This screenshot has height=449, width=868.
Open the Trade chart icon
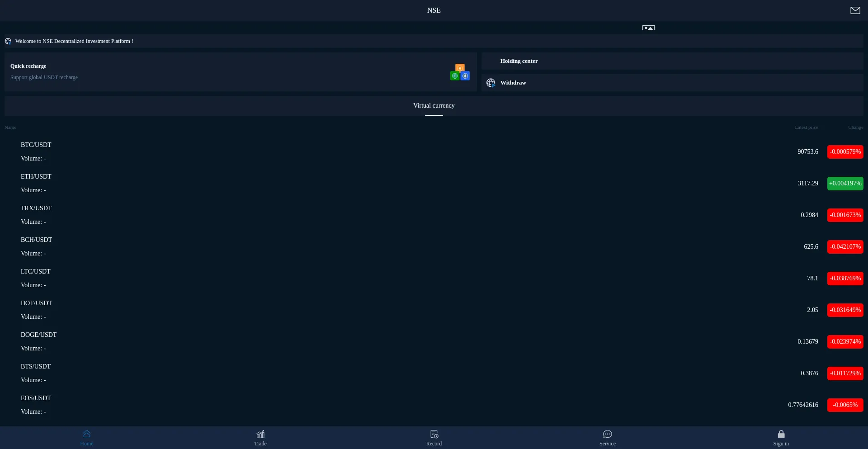click(260, 434)
